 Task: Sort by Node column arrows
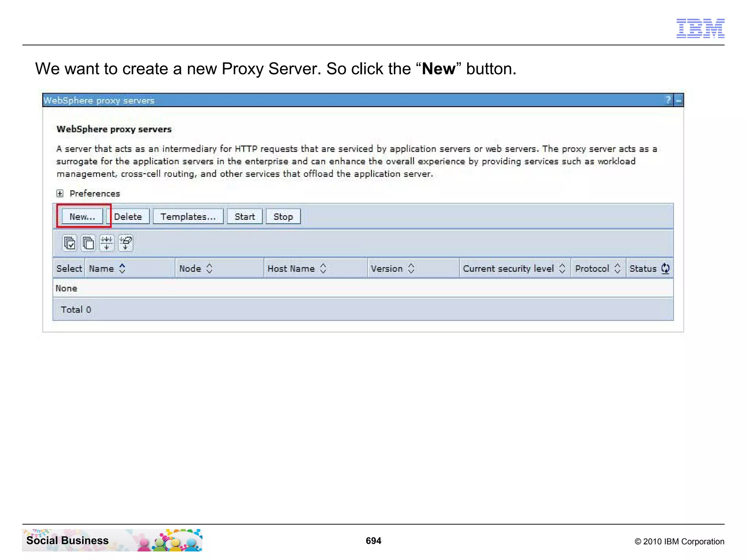[209, 269]
